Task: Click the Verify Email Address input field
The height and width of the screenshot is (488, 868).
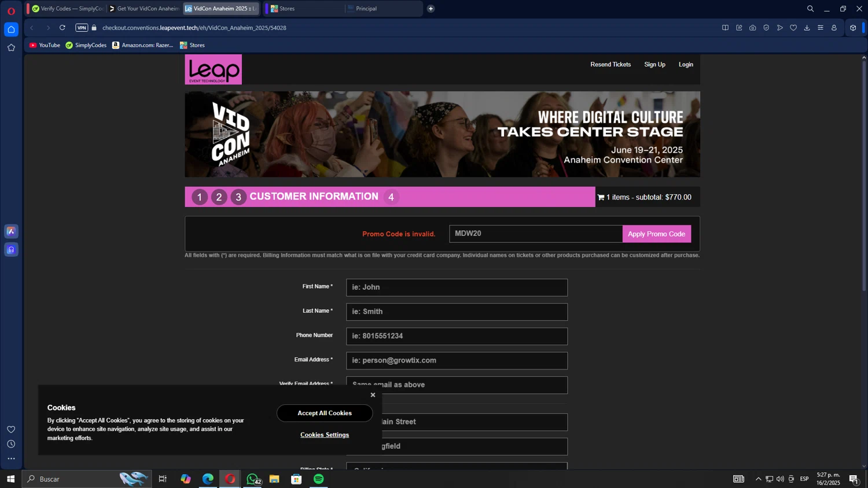Action: (x=457, y=385)
